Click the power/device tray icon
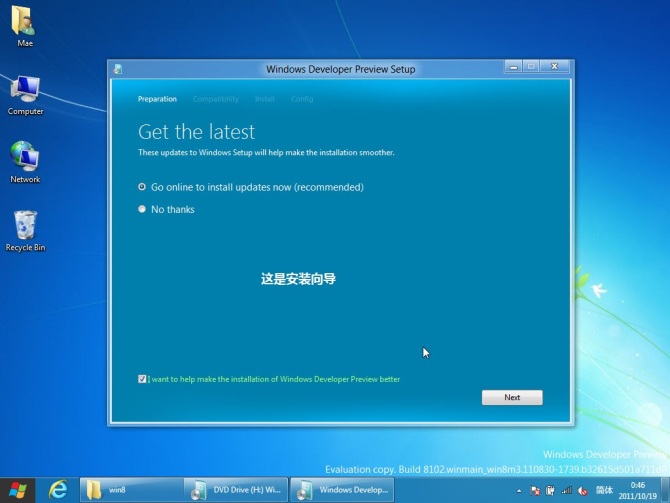Image resolution: width=670 pixels, height=503 pixels. 550,491
